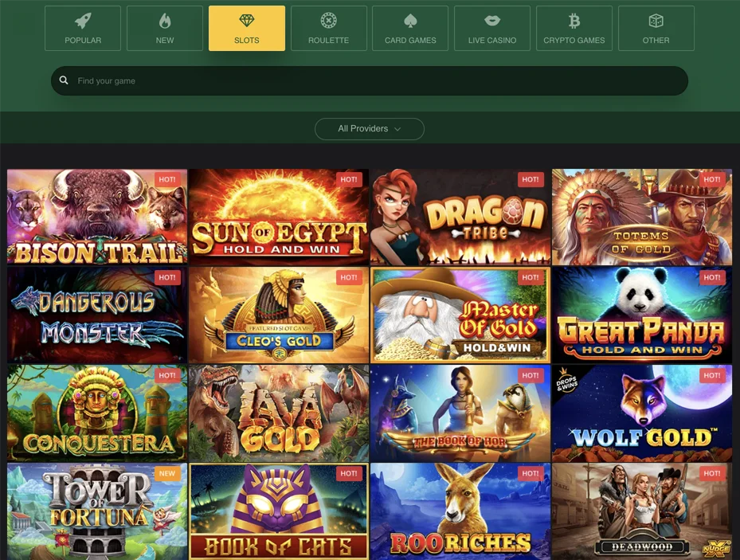Viewport: 740px width, 560px height.
Task: Click the diamond icon above Slots
Action: pos(247,20)
